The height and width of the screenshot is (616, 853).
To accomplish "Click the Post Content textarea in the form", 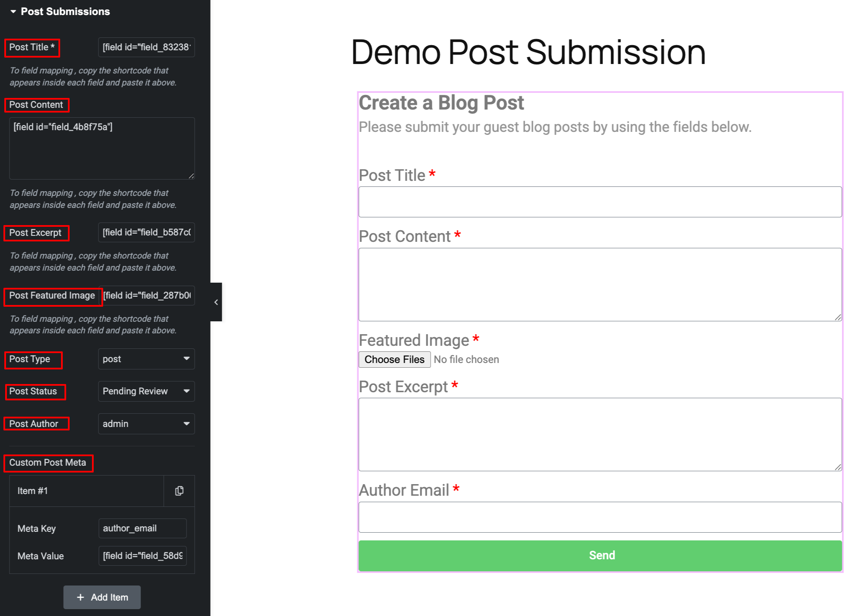I will point(600,284).
